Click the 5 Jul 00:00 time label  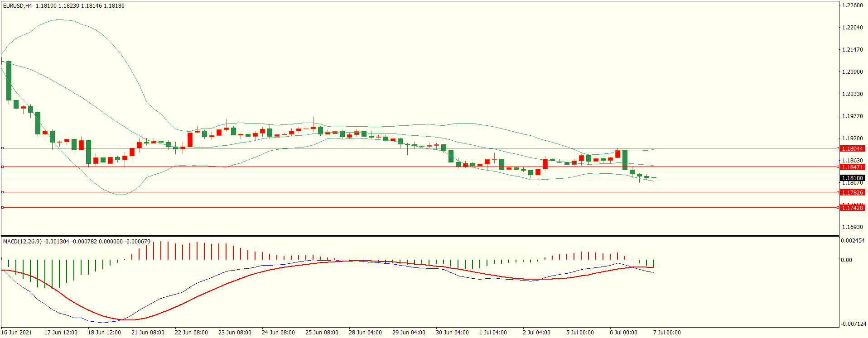tap(580, 333)
